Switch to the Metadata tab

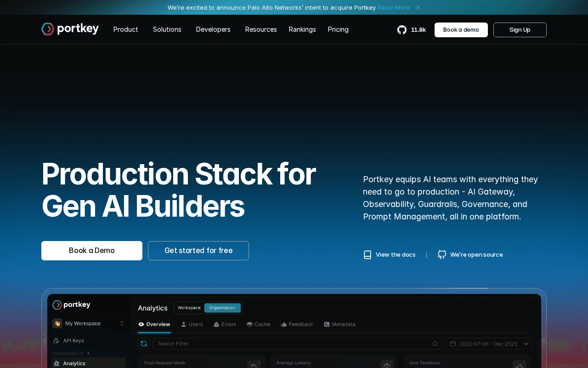(x=339, y=324)
